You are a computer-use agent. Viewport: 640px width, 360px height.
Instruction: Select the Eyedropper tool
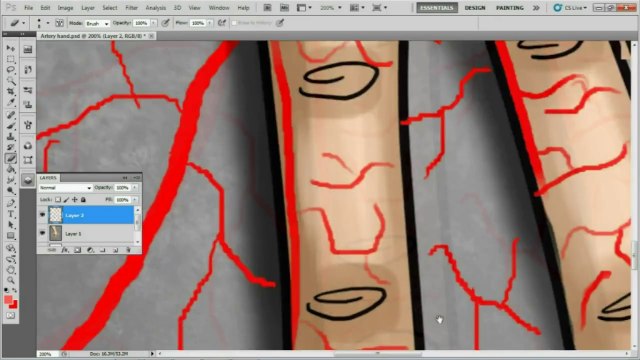[x=11, y=103]
